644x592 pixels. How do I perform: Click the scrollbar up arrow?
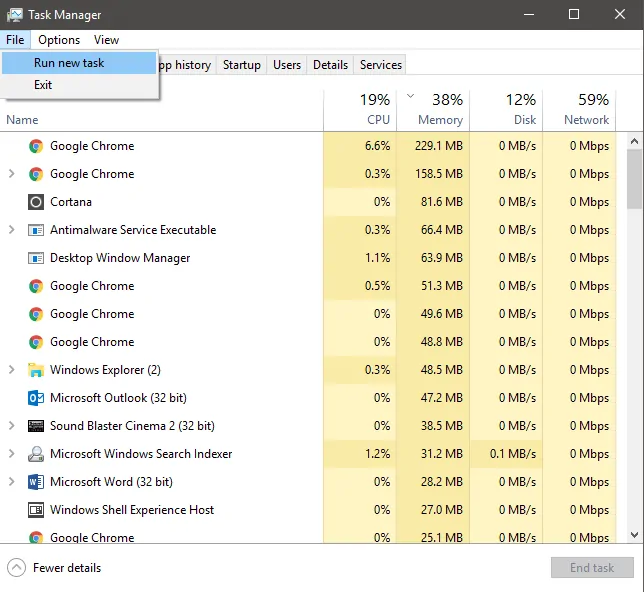tap(635, 141)
